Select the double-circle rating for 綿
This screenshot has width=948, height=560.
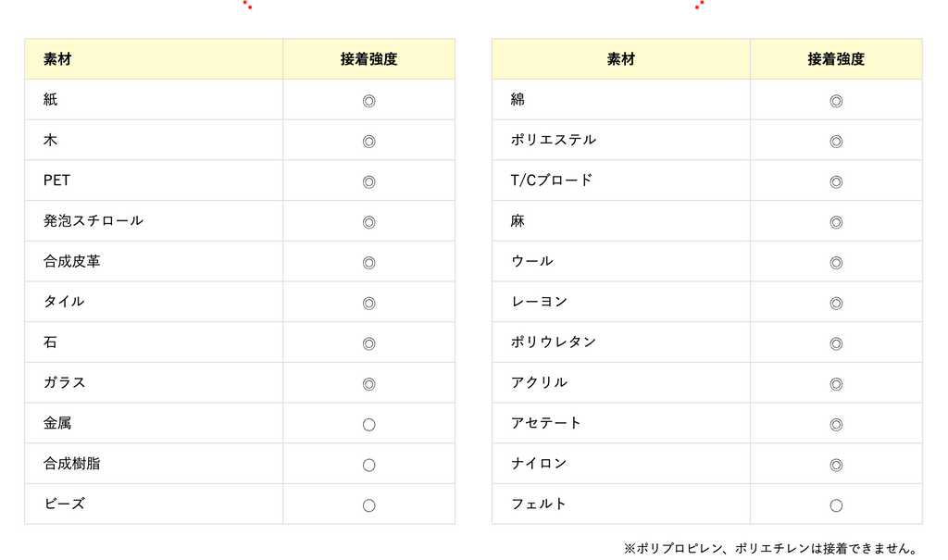836,101
